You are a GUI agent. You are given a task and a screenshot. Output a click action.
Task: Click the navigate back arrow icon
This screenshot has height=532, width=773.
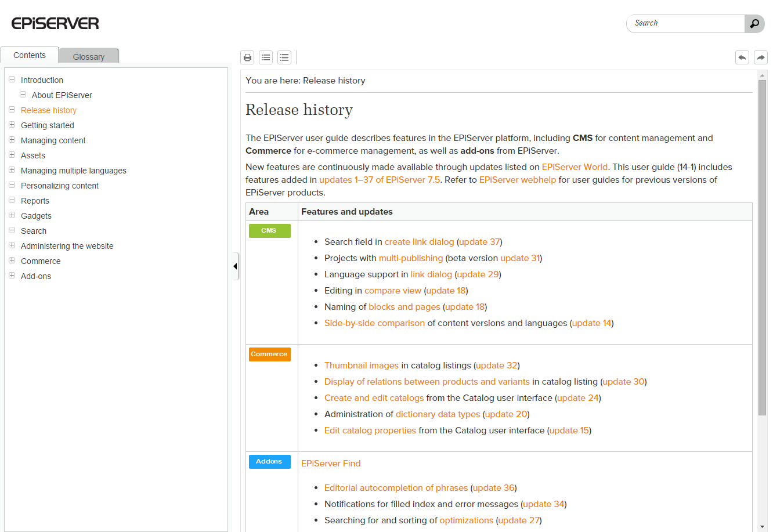[x=742, y=57]
